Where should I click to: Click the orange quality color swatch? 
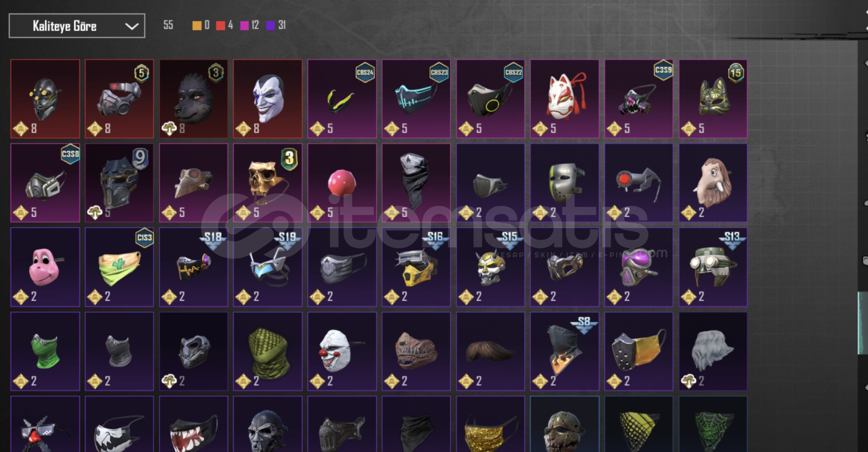pyautogui.click(x=196, y=26)
